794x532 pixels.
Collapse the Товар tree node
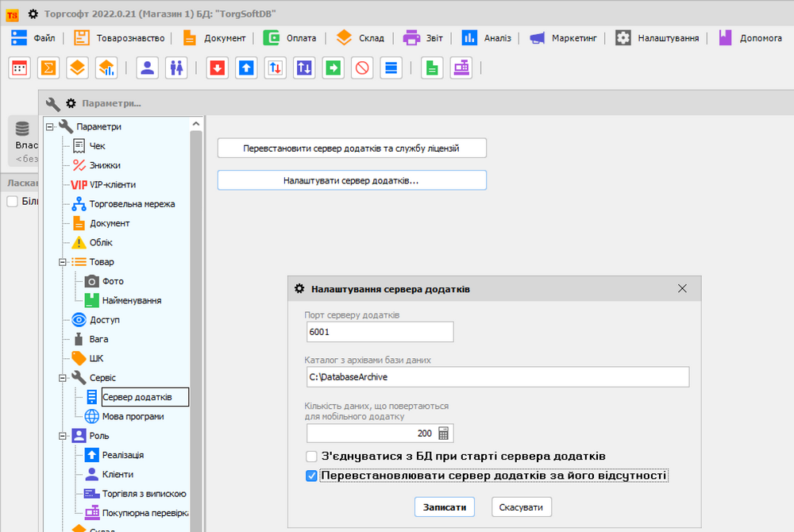point(63,262)
